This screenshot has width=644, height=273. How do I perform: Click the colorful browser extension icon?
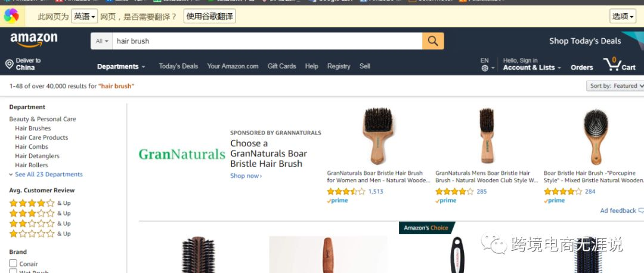point(11,16)
